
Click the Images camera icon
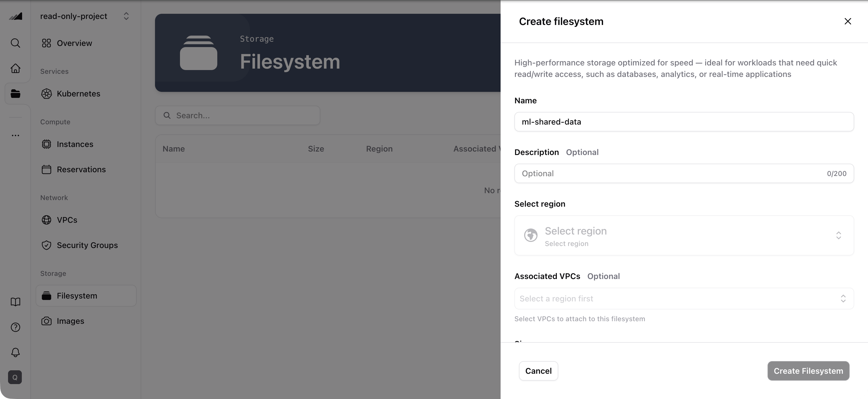[x=46, y=321]
